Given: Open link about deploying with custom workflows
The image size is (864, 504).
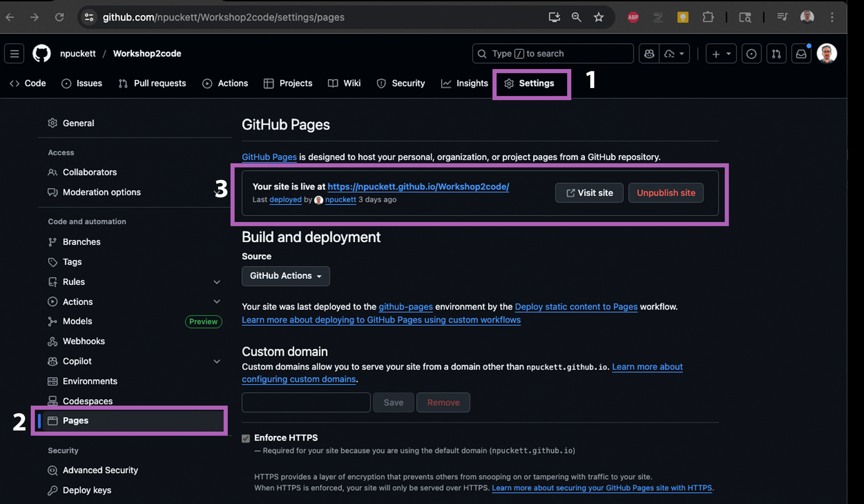Looking at the screenshot, I should point(381,320).
